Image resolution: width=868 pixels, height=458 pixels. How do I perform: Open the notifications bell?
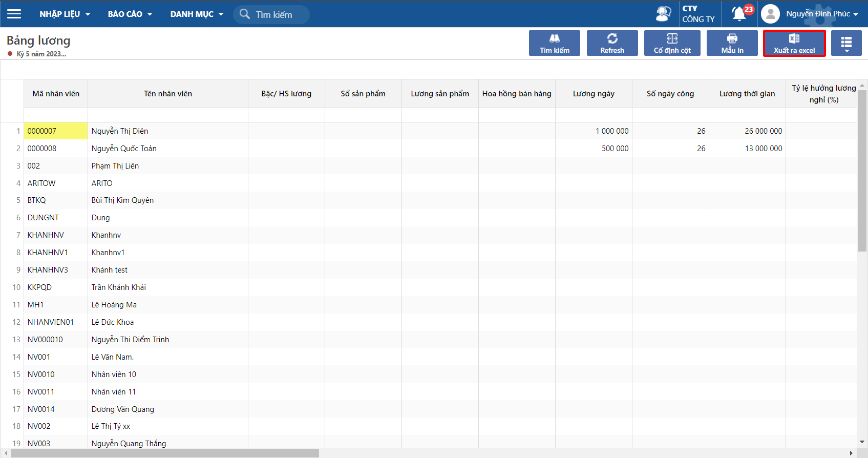click(x=739, y=14)
